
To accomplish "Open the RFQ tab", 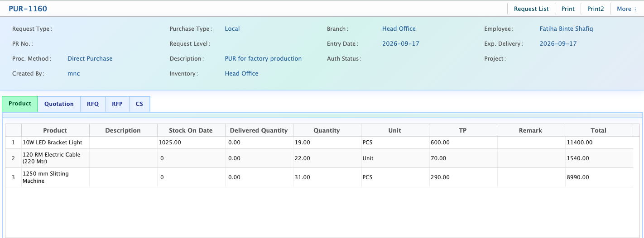I will [x=93, y=104].
